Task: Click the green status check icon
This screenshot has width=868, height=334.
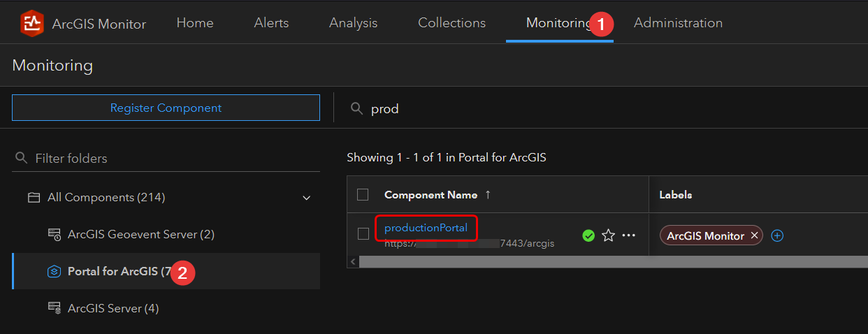Action: [x=588, y=235]
